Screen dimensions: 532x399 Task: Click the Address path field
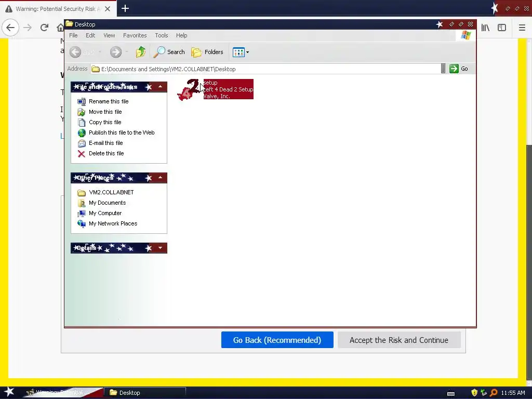pos(265,69)
